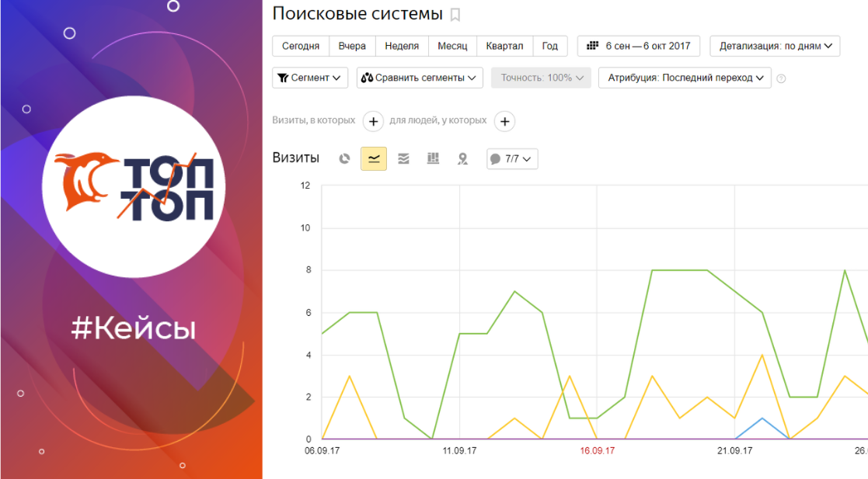868x479 pixels.
Task: Click the 06.09.17 axis label
Action: point(322,451)
